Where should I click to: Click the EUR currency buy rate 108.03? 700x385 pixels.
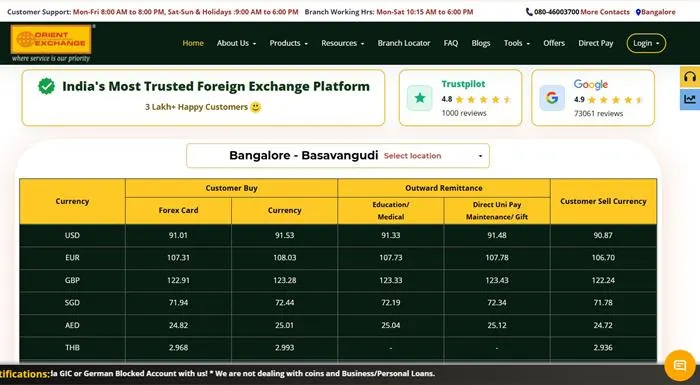pyautogui.click(x=284, y=258)
